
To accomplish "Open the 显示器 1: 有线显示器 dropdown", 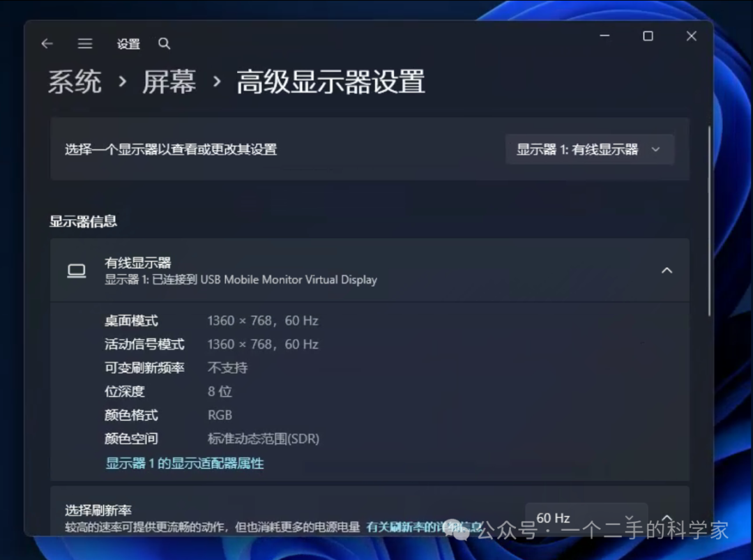I will click(590, 149).
